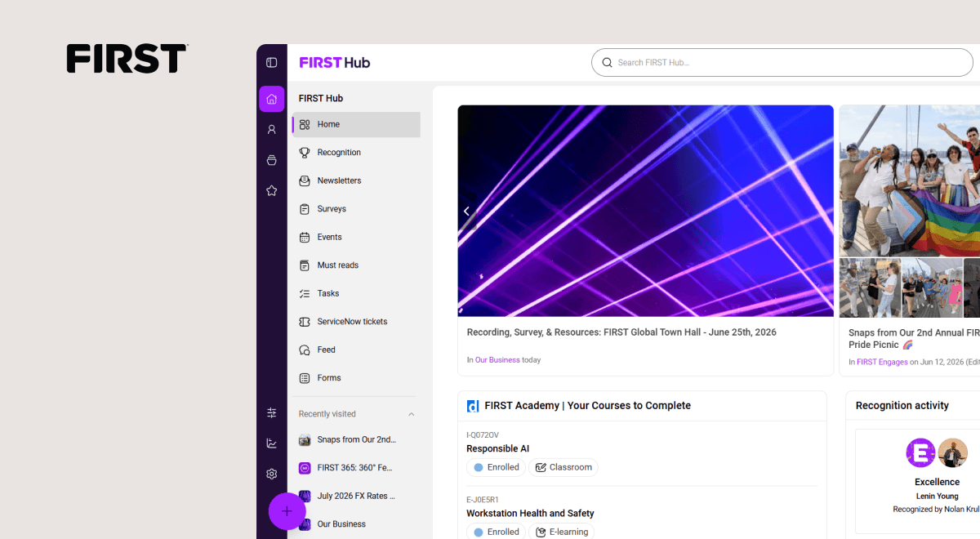Screen dimensions: 980x539
Task: Click the Lenin Young name
Action: coord(937,497)
